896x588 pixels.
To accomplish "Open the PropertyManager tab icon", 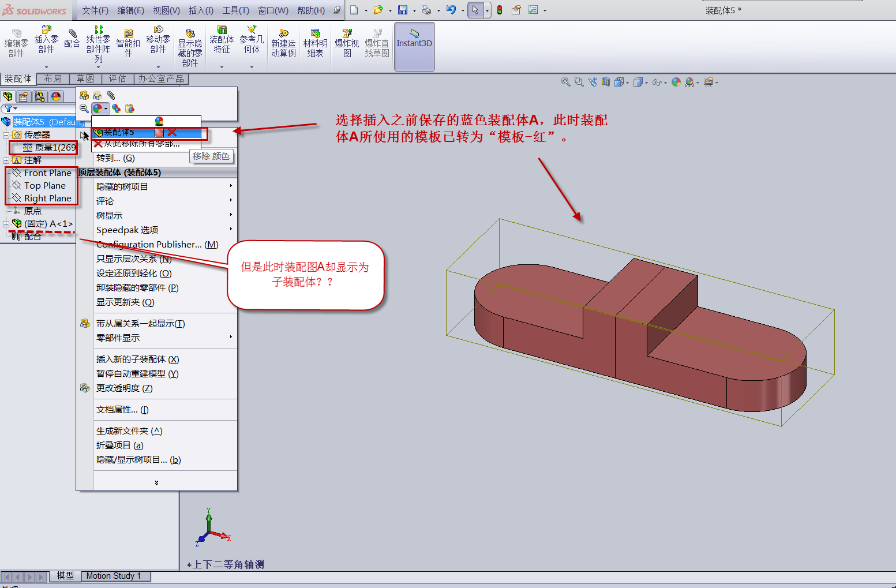I will 23,96.
